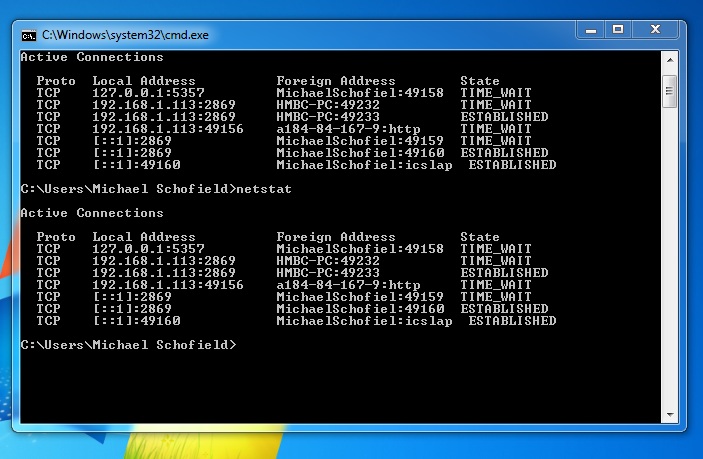The image size is (703, 459).
Task: Click MichaelSchofiel:icslap in the first table
Action: [365, 165]
